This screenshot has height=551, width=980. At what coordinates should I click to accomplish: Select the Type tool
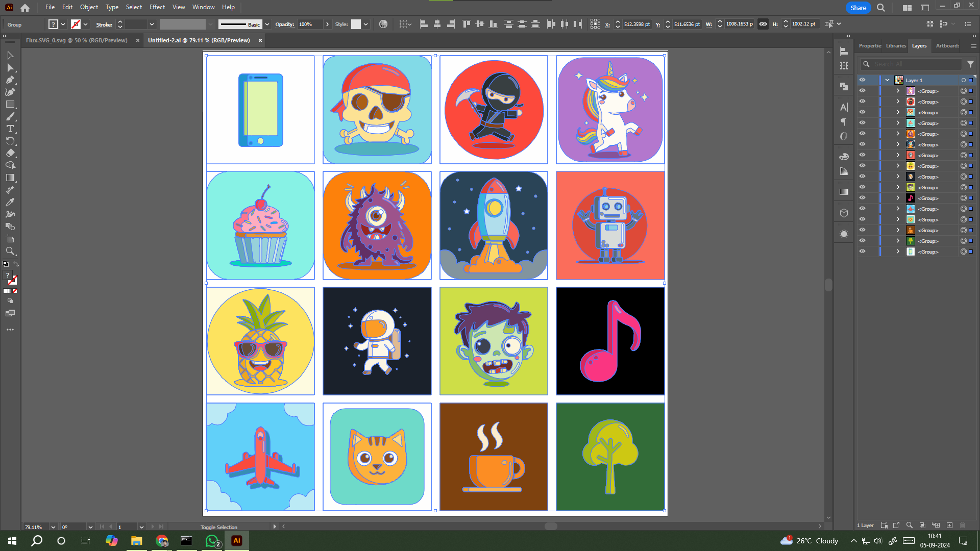click(10, 129)
